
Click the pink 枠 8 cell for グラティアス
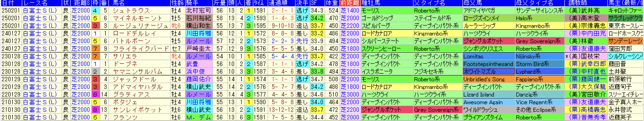tap(95, 95)
